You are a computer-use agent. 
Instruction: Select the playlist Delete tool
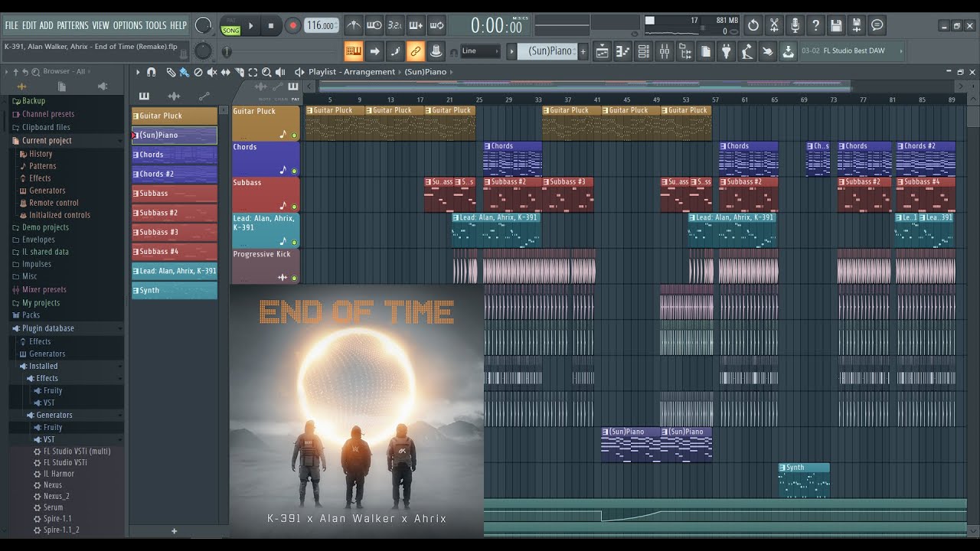pos(198,72)
